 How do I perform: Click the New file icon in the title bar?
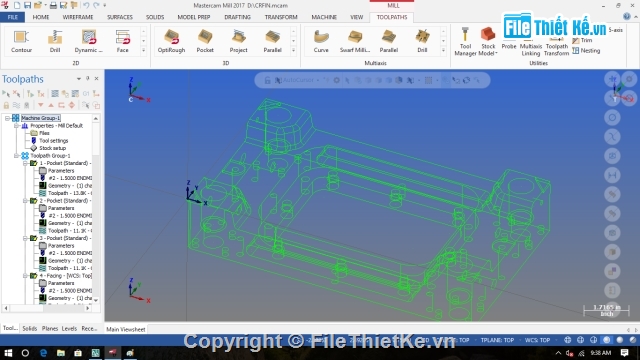pyautogui.click(x=17, y=5)
